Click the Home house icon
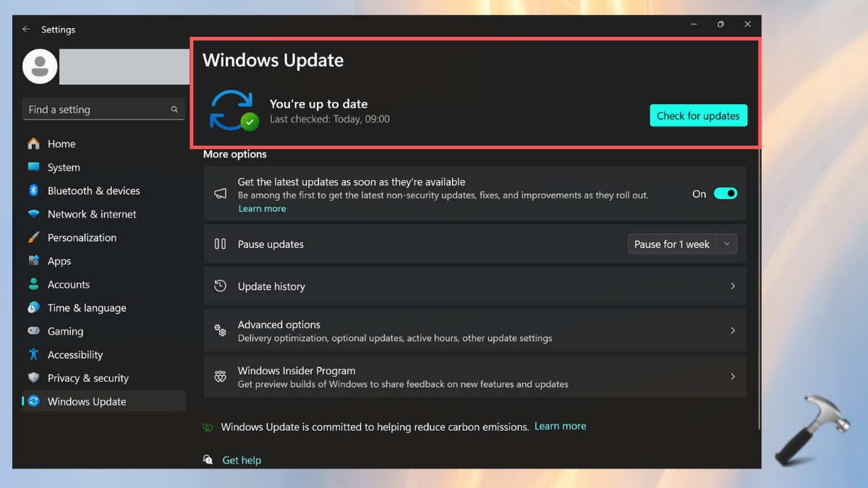 pyautogui.click(x=33, y=144)
